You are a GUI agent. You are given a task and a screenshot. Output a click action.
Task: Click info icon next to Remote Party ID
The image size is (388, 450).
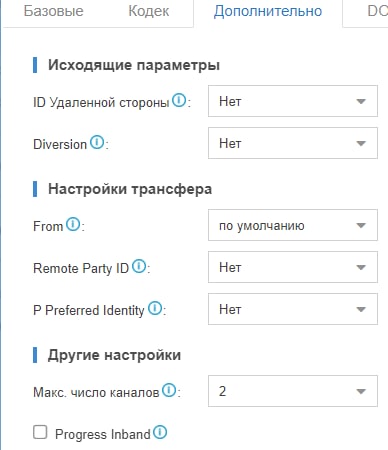(139, 266)
